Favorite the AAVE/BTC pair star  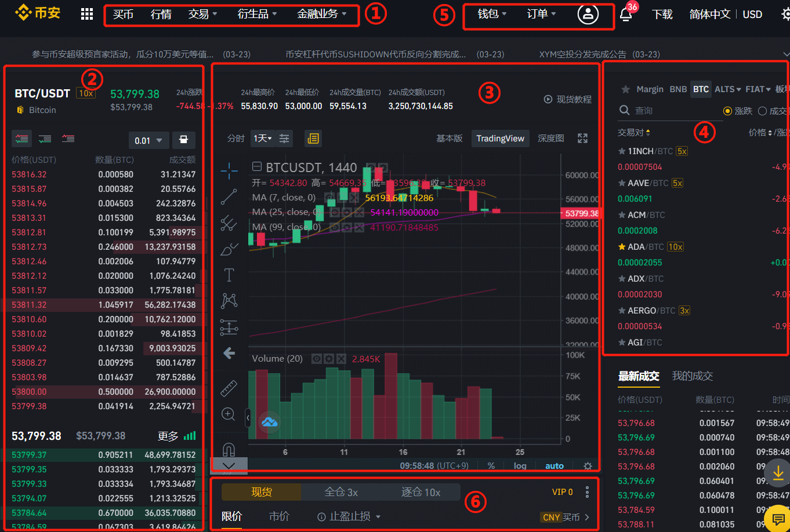[622, 183]
